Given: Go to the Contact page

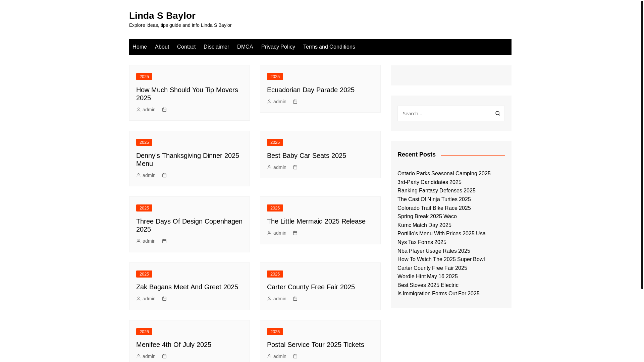Looking at the screenshot, I should tap(186, 47).
